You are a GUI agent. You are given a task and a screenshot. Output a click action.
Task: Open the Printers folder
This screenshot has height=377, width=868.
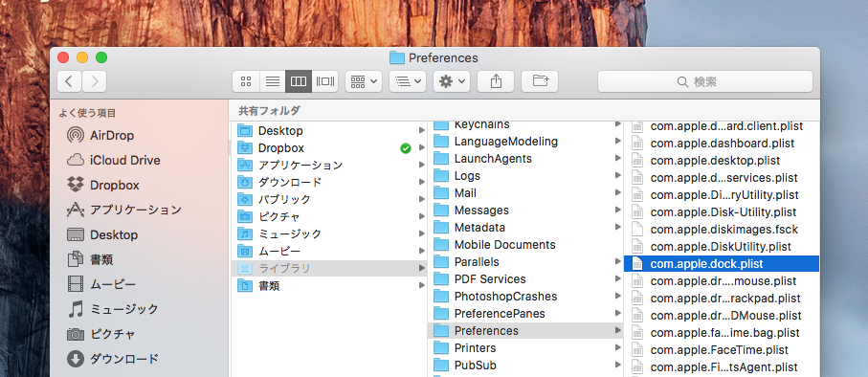click(x=526, y=347)
